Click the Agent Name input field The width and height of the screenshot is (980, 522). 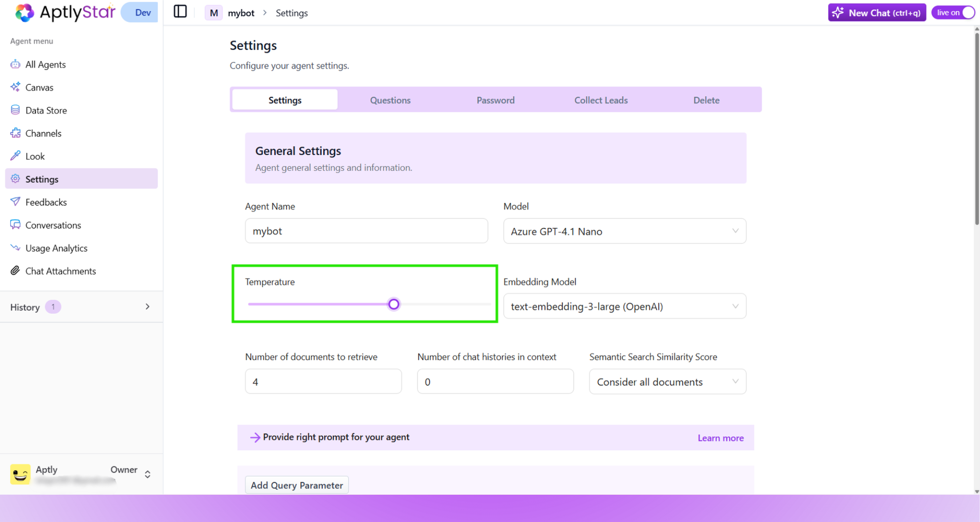point(367,231)
